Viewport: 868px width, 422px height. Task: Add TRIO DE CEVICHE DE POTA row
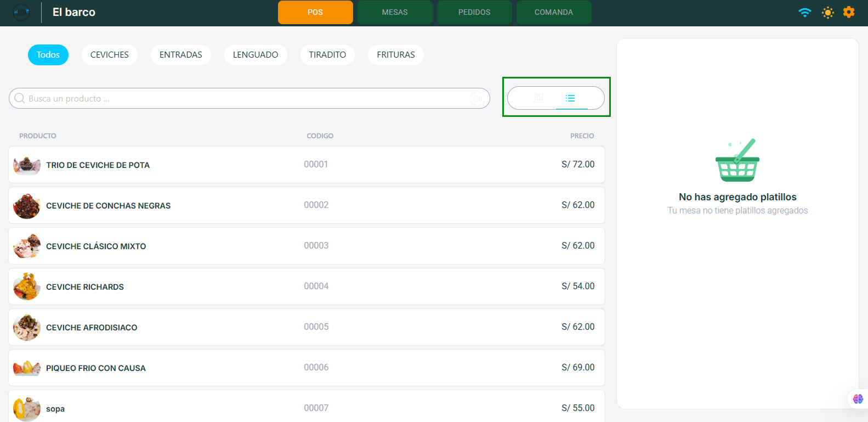307,165
